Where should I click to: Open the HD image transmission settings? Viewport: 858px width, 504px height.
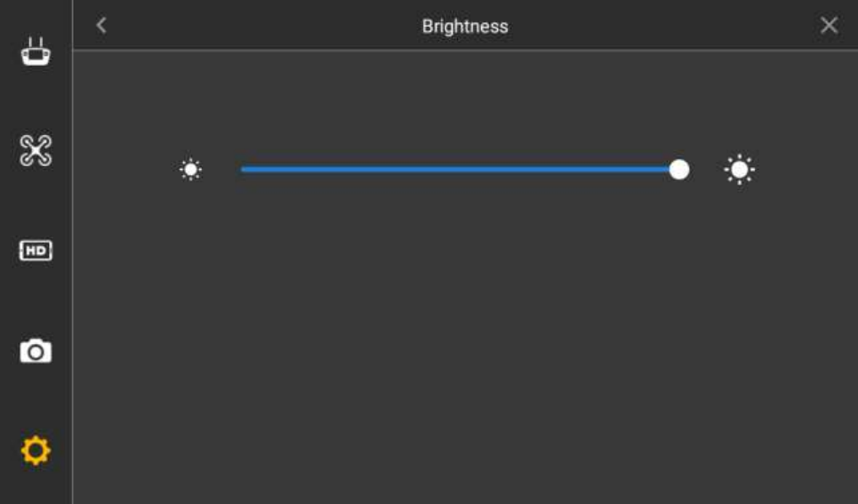click(x=36, y=251)
